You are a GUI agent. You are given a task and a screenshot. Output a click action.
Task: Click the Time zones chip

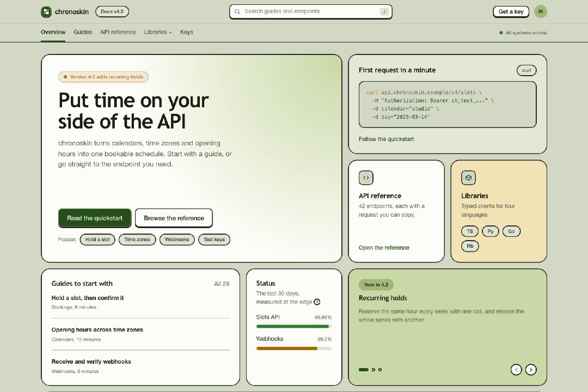137,240
